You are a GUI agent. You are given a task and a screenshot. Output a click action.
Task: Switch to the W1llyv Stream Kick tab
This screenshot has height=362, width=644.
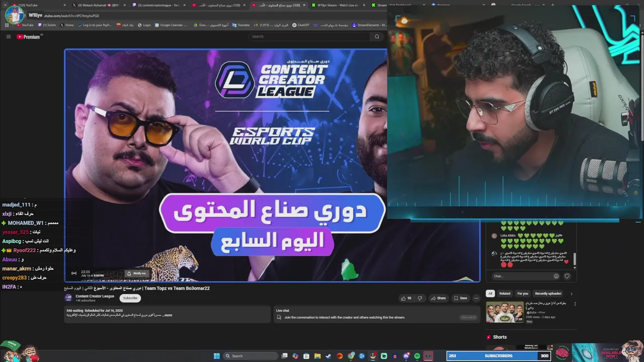[337, 5]
